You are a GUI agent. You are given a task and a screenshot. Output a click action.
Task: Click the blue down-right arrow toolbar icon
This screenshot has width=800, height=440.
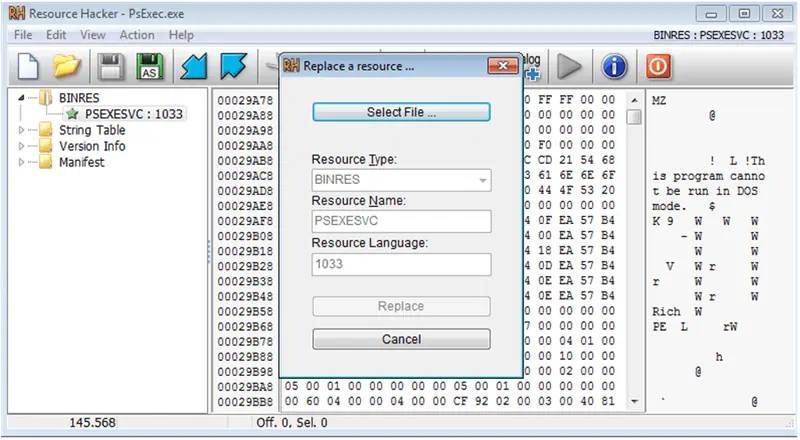234,66
